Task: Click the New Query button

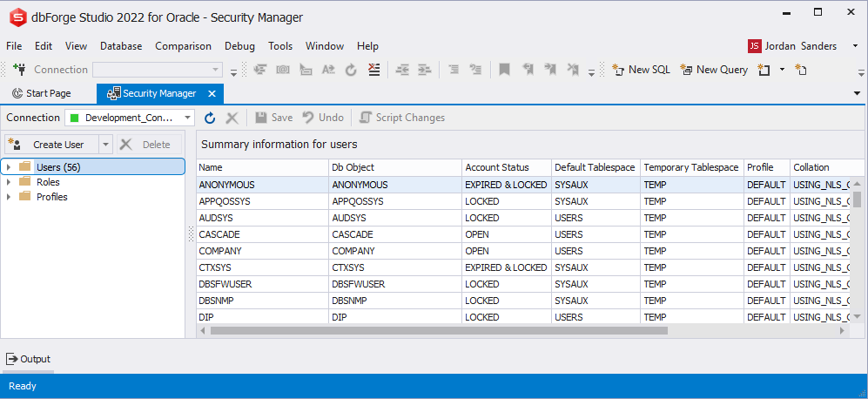Action: (714, 70)
